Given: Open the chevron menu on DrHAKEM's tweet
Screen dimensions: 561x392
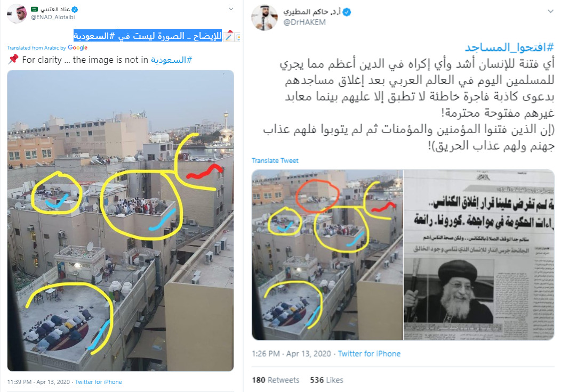Looking at the screenshot, I should click(x=550, y=12).
